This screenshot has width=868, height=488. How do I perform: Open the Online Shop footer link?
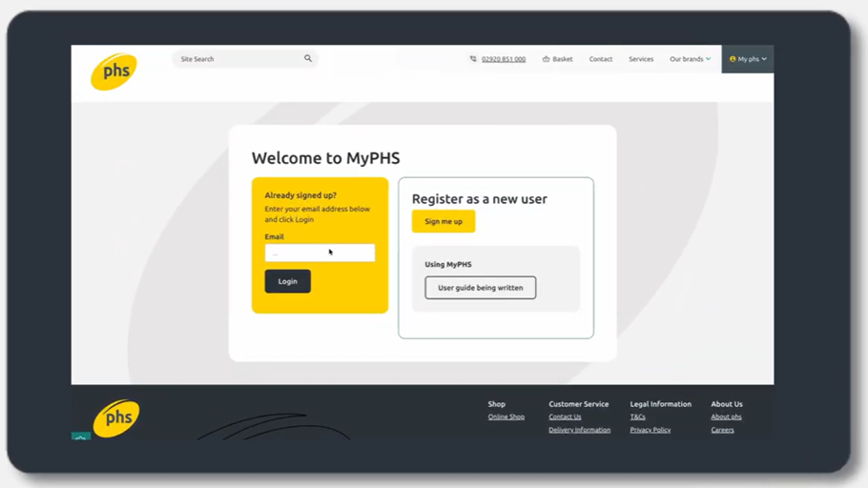[x=506, y=417]
